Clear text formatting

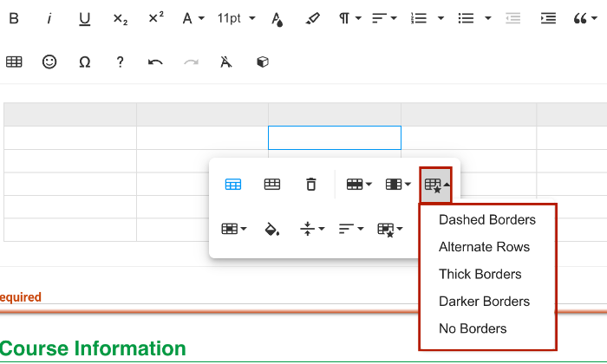click(x=226, y=62)
